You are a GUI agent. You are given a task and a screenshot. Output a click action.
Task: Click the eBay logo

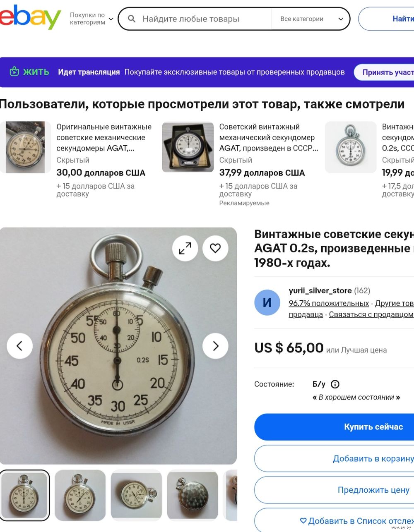30,17
